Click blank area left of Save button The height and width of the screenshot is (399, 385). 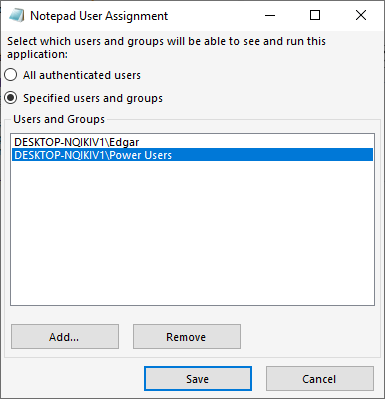(73, 379)
